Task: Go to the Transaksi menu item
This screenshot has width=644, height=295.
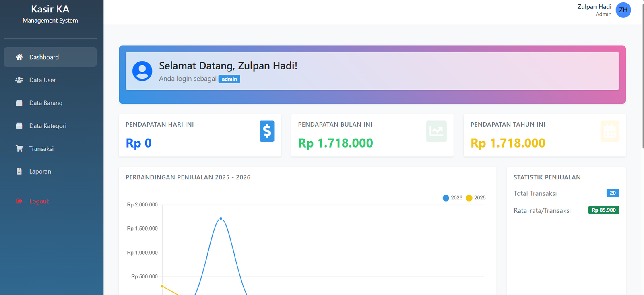Action: tap(41, 149)
